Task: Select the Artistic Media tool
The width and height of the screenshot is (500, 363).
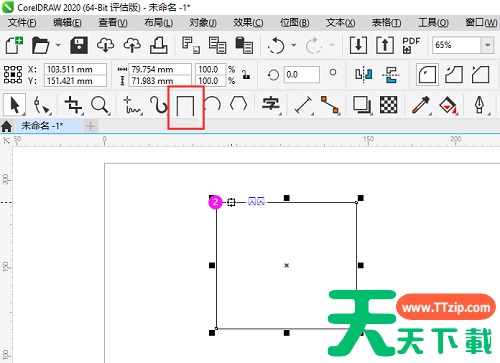Action: (158, 105)
